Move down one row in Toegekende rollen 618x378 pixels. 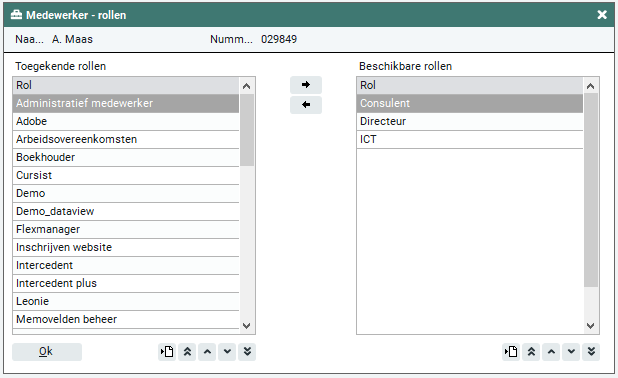(227, 352)
